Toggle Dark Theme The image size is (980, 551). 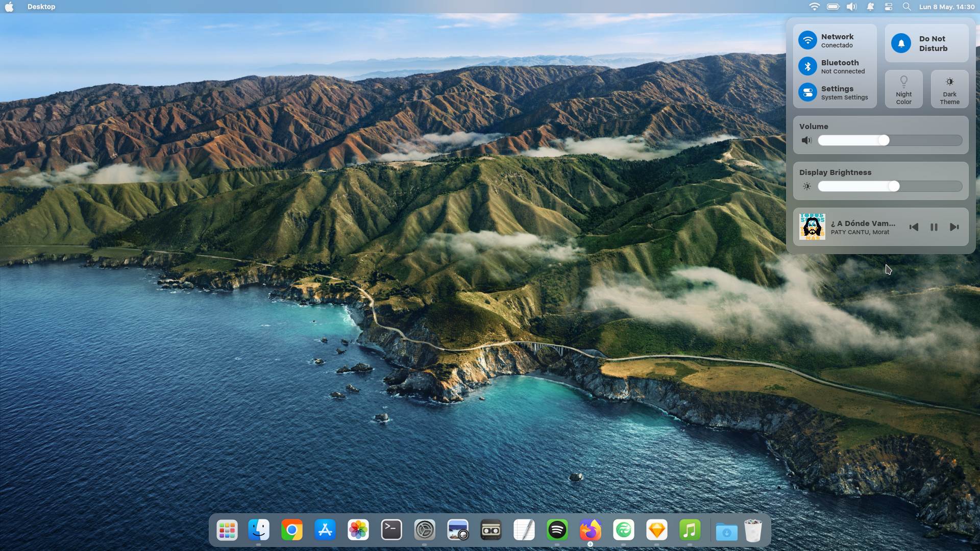(x=949, y=89)
